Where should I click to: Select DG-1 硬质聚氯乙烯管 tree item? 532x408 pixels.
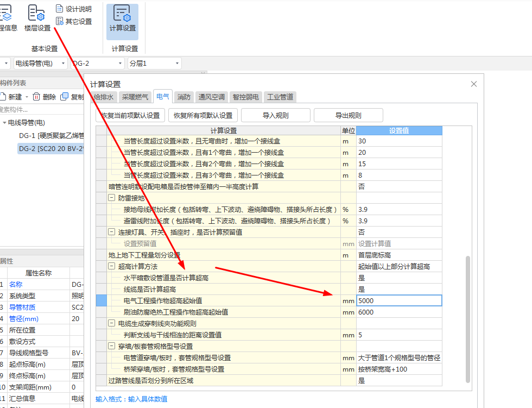(x=51, y=136)
